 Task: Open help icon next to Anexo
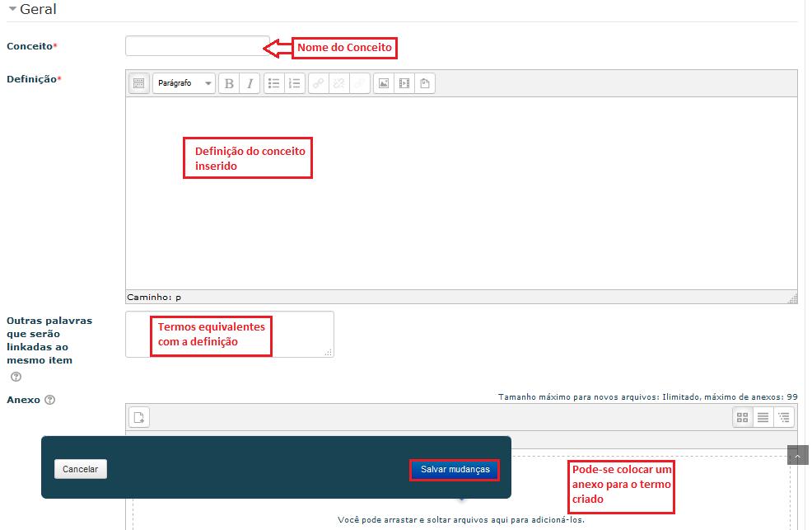point(50,400)
